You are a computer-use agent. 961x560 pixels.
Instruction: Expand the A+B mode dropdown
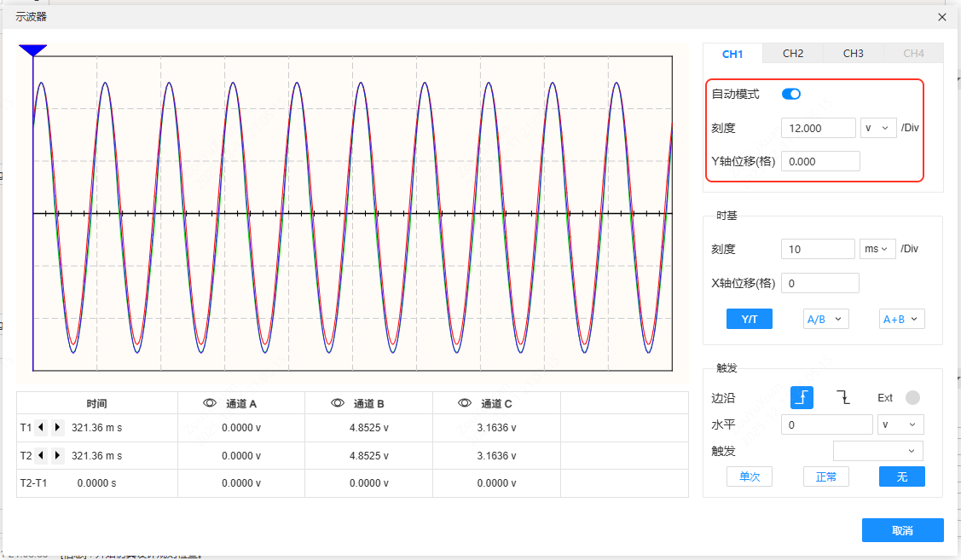coord(902,319)
